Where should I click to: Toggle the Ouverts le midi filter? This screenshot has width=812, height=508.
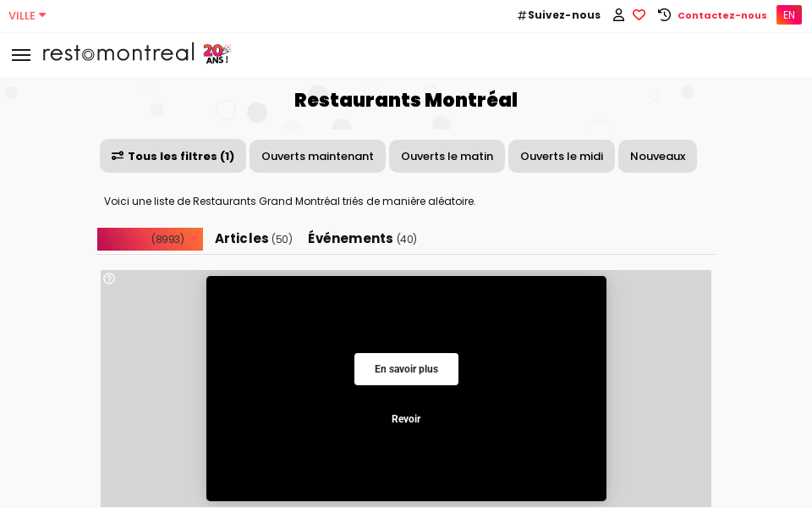point(561,156)
